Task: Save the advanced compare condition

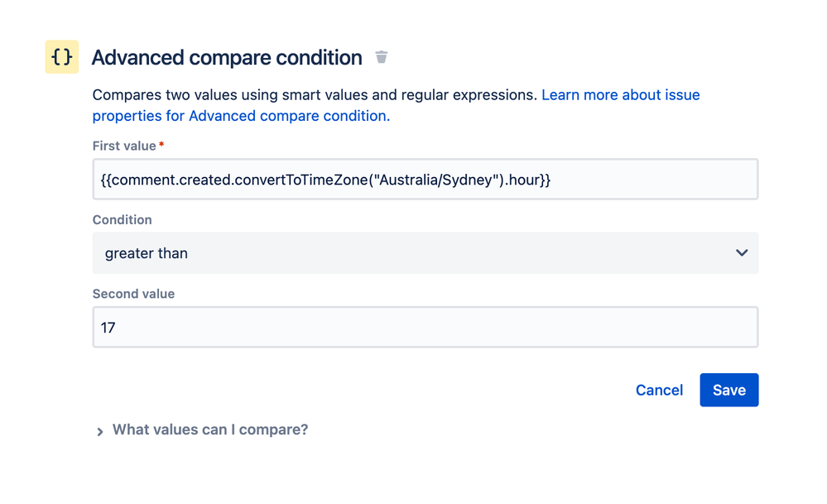Action: (x=728, y=390)
